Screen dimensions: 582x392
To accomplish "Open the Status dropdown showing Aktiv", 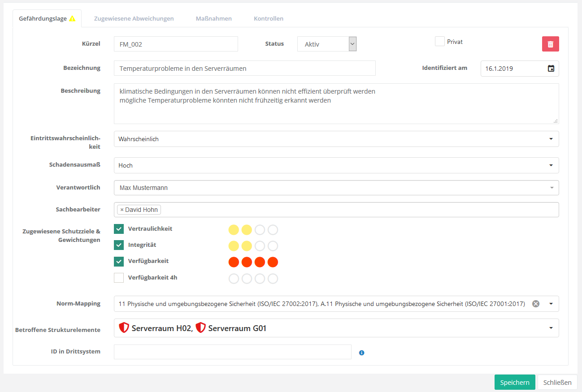I will click(x=327, y=44).
